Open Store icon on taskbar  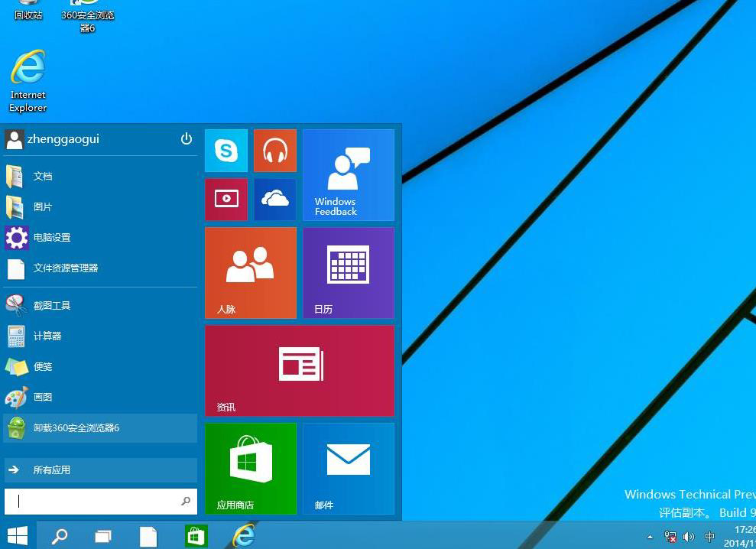tap(196, 536)
